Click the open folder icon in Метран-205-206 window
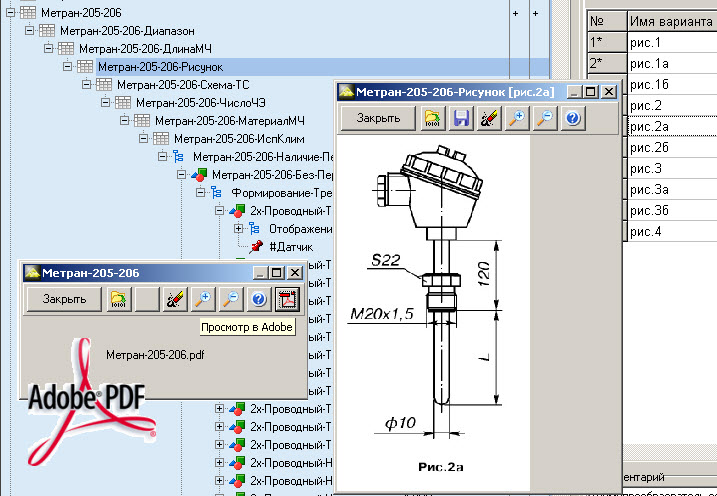Image resolution: width=717 pixels, height=496 pixels. point(118,298)
